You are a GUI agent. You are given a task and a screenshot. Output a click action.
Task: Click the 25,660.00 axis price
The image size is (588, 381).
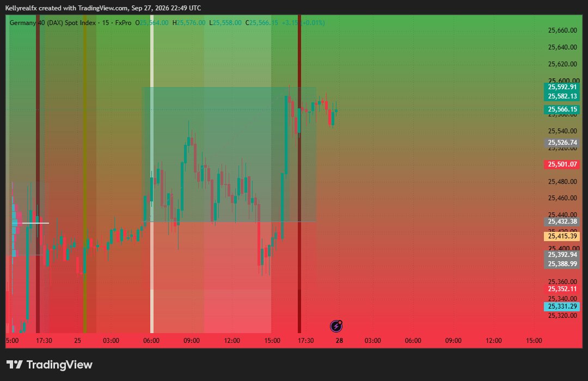coord(562,30)
